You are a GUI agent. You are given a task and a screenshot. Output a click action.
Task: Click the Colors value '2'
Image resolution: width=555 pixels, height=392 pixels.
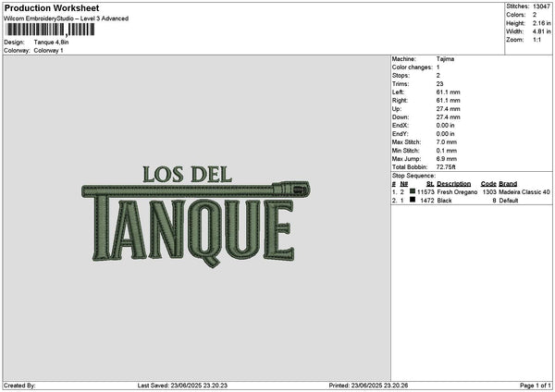[x=535, y=15]
